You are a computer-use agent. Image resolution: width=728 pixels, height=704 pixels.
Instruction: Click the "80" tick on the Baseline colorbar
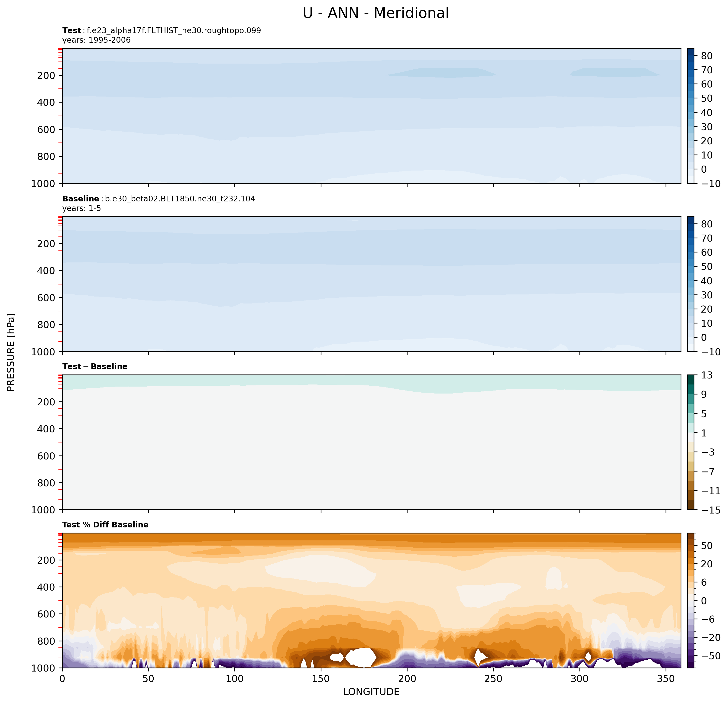coord(707,224)
